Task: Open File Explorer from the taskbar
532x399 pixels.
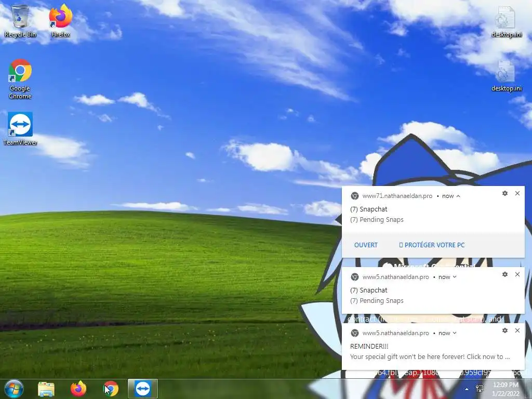Action: (46, 389)
